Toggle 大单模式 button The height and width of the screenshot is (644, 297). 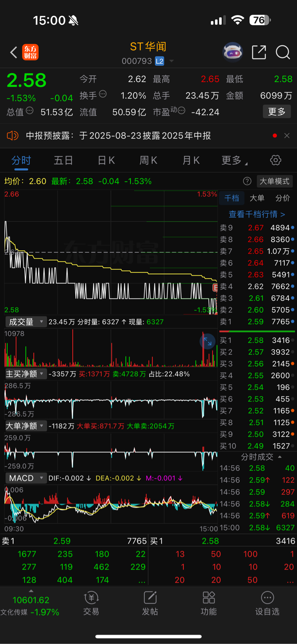[x=274, y=181]
